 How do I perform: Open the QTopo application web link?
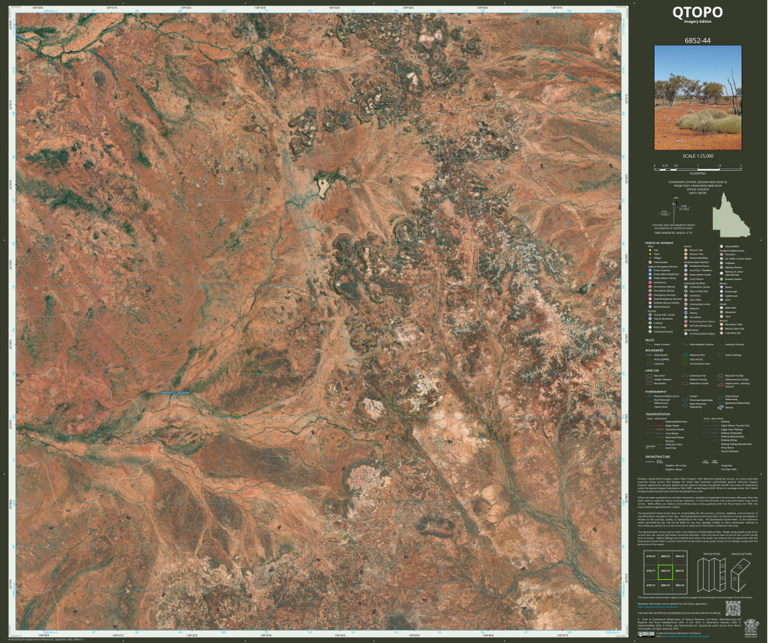(658, 607)
